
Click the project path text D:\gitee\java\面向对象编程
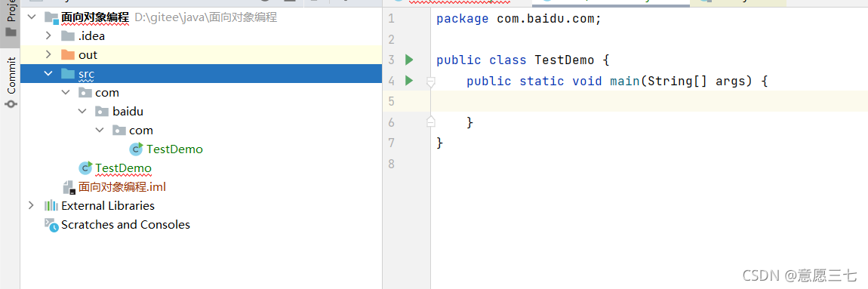206,17
